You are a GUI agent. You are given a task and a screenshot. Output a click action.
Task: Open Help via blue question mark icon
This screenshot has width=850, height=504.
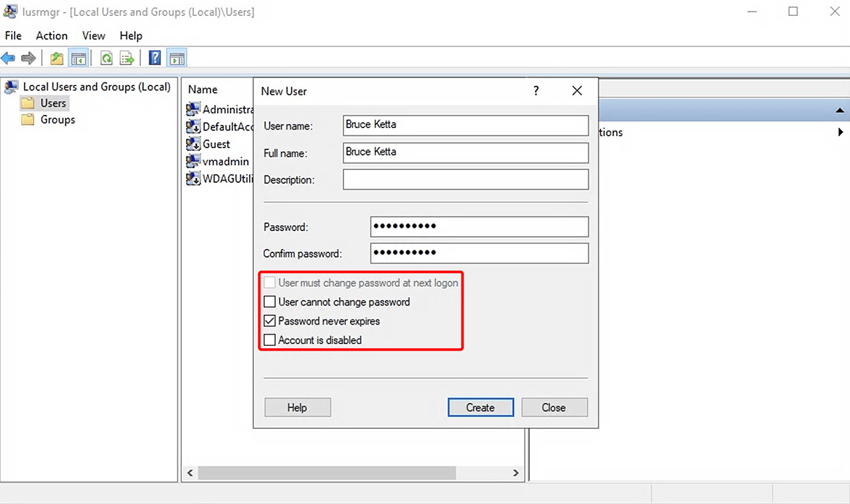point(155,58)
